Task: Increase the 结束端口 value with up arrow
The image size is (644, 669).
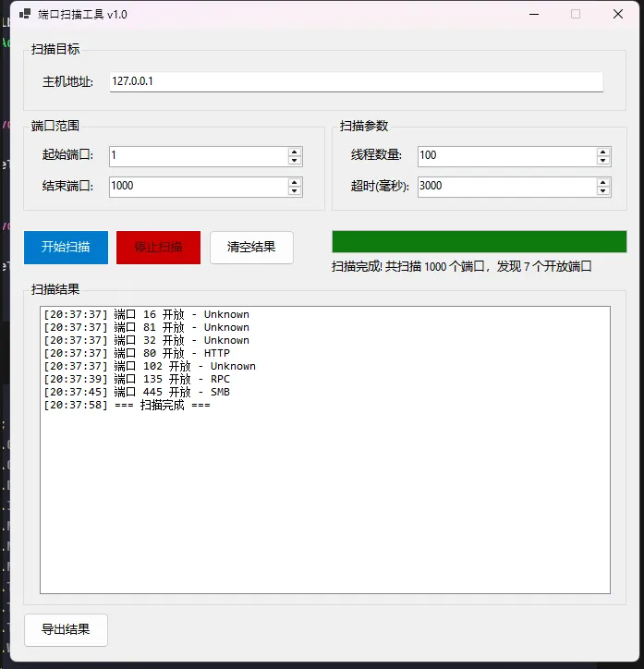Action: tap(295, 181)
